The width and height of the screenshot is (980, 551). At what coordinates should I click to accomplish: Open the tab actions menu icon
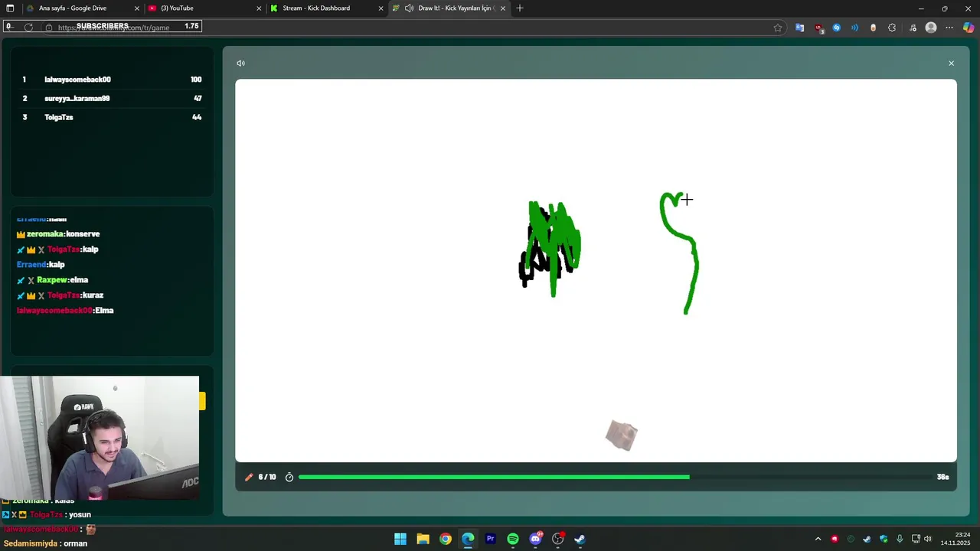point(10,8)
